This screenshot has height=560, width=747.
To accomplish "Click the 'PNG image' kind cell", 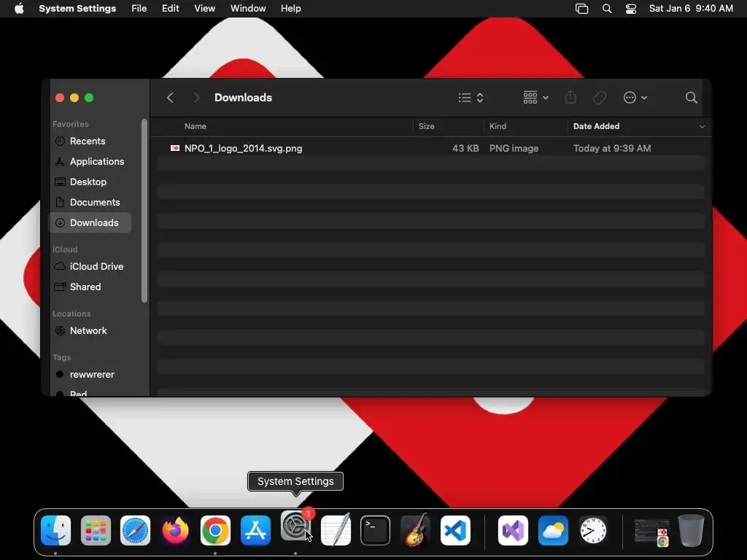I will pyautogui.click(x=514, y=148).
